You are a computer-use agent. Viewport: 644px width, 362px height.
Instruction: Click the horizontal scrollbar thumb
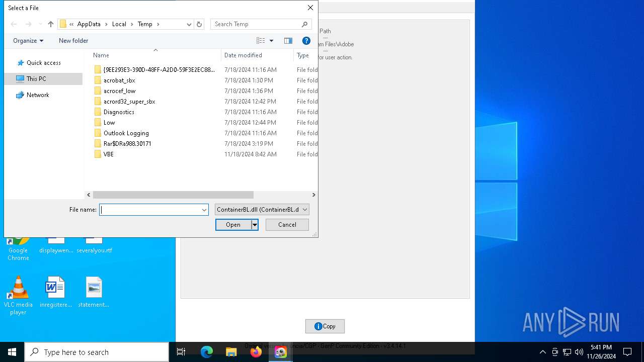point(173,195)
